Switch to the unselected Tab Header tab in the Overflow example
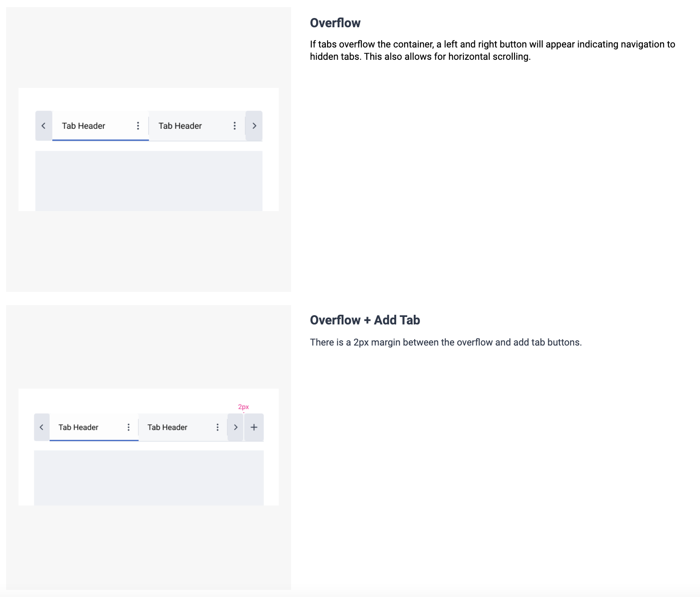 coord(197,126)
